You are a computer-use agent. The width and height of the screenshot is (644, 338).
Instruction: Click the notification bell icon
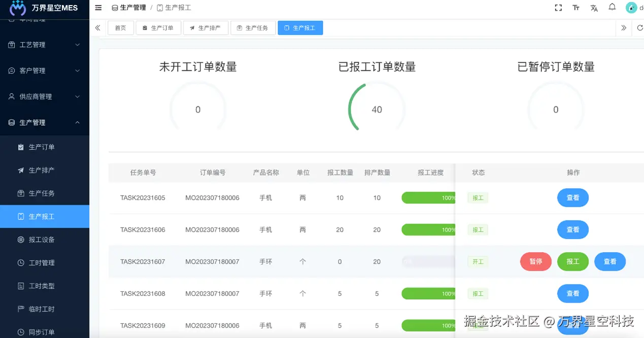coord(612,7)
